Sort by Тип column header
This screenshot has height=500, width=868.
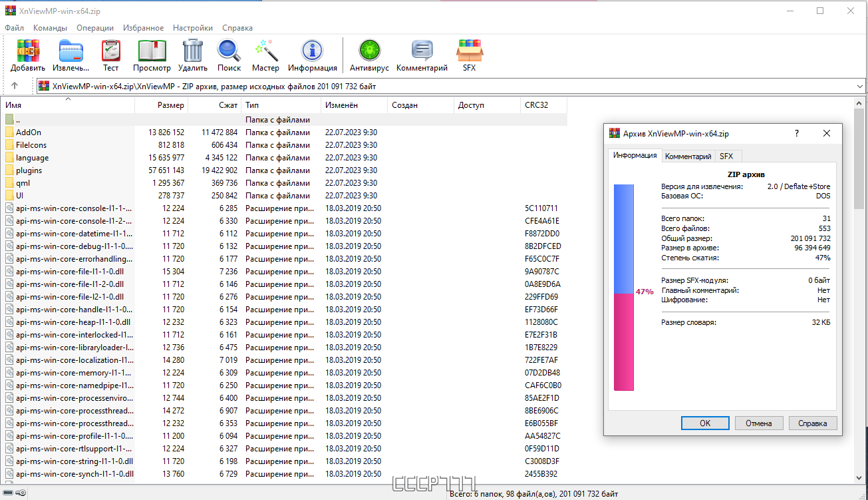[x=281, y=105]
